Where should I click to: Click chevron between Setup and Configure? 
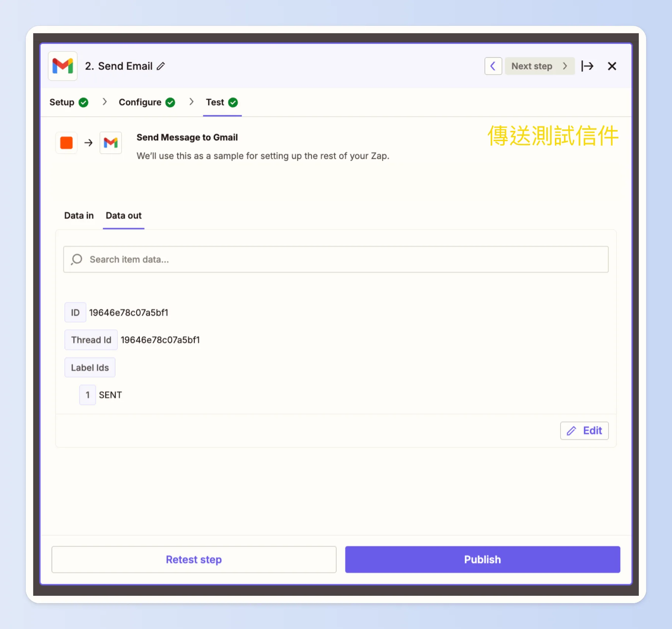[x=105, y=102]
